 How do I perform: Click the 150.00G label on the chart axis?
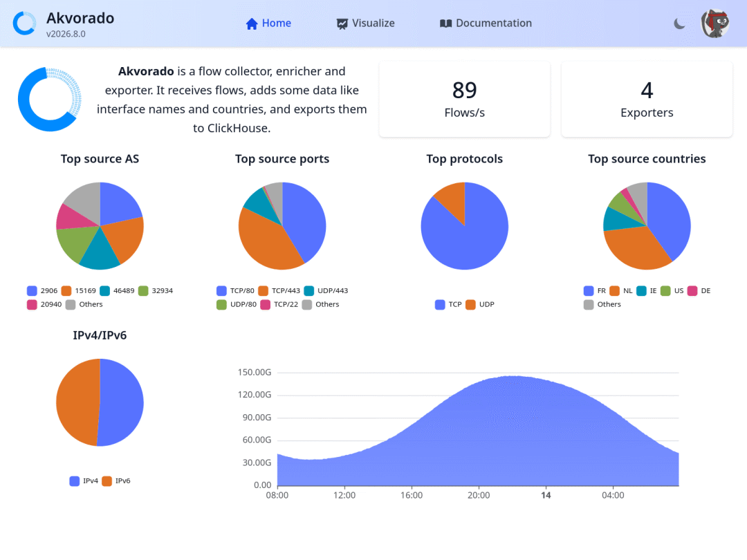click(255, 373)
